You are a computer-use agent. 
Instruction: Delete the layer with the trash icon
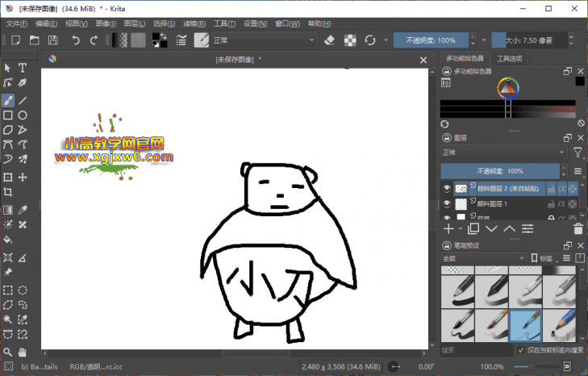pos(578,229)
